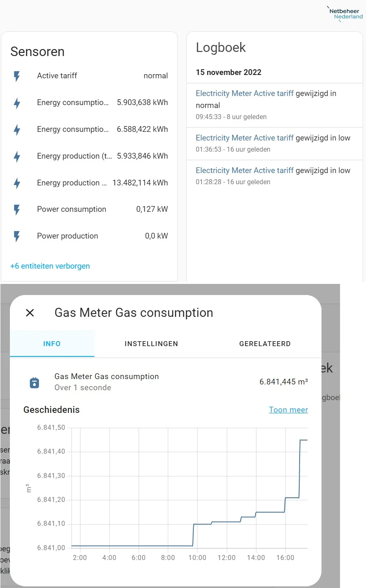
Task: Click the Power consumption flash icon
Action: coord(17,210)
